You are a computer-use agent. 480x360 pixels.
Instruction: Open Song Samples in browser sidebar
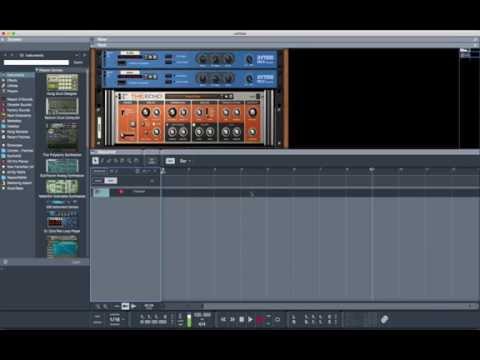17,132
